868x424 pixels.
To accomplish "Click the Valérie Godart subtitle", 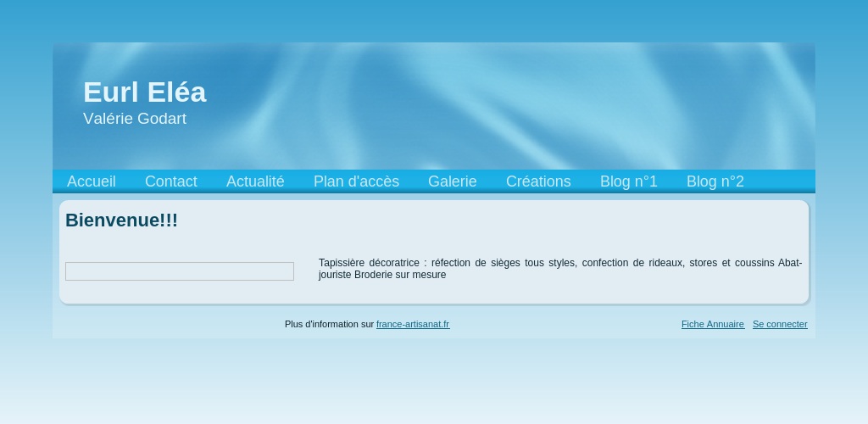I will coord(135,119).
